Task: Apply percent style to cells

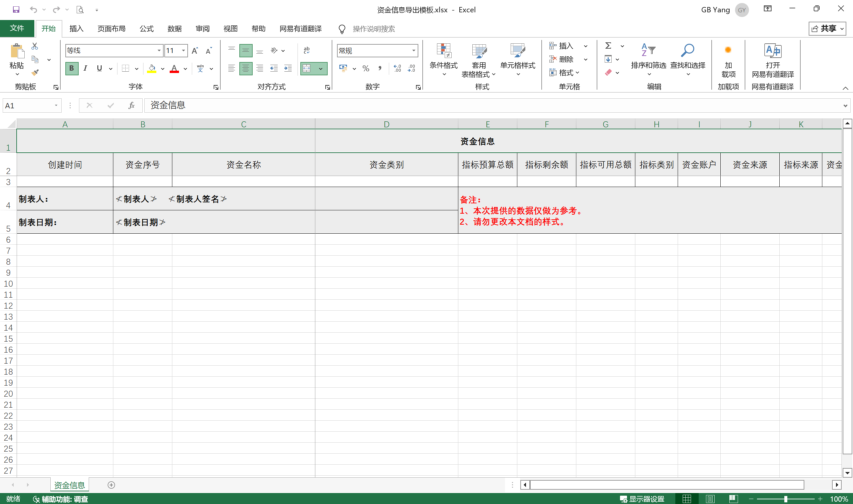Action: point(366,69)
